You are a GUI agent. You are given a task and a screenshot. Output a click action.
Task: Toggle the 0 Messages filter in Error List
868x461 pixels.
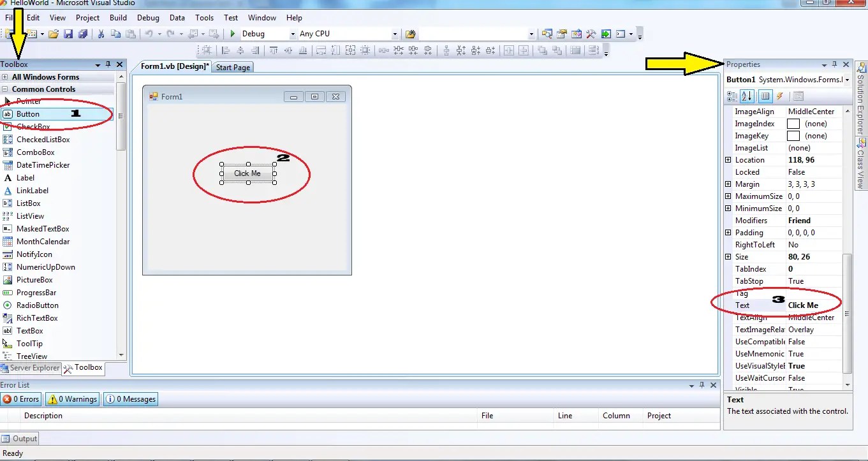pyautogui.click(x=130, y=399)
